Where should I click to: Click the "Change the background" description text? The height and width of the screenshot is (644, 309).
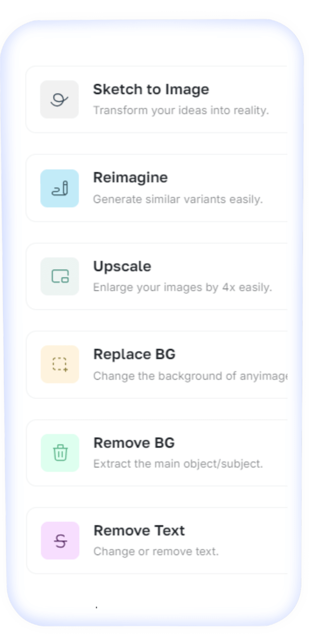pyautogui.click(x=190, y=376)
